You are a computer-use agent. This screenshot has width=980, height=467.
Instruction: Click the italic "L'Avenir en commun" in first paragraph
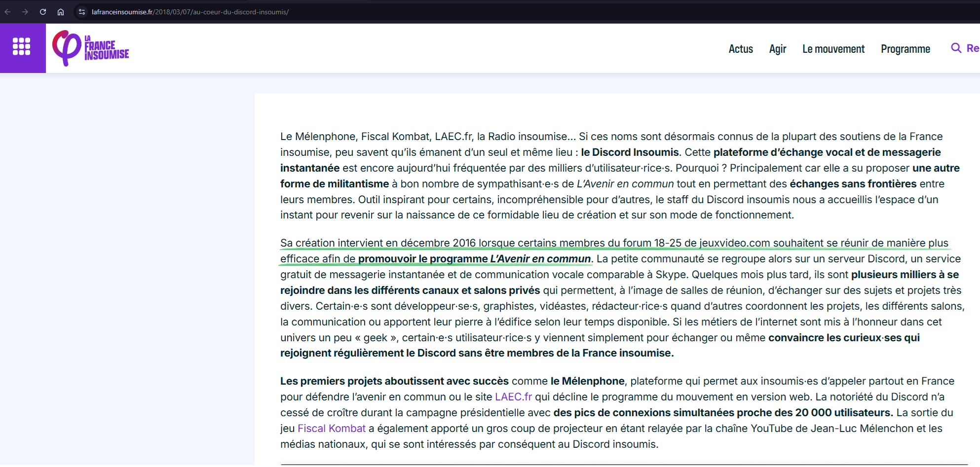pyautogui.click(x=625, y=184)
